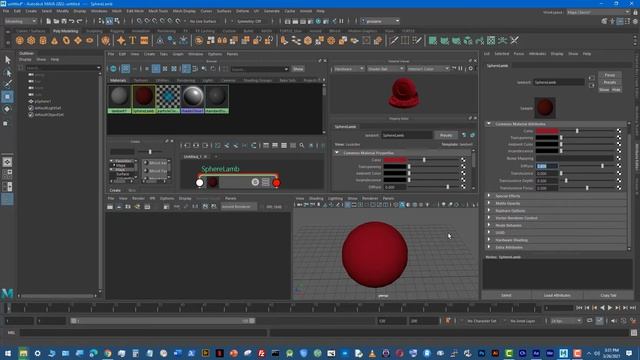Switch to the Materials tab in Hypershade browser
Image resolution: width=640 pixels, height=360 pixels.
118,80
